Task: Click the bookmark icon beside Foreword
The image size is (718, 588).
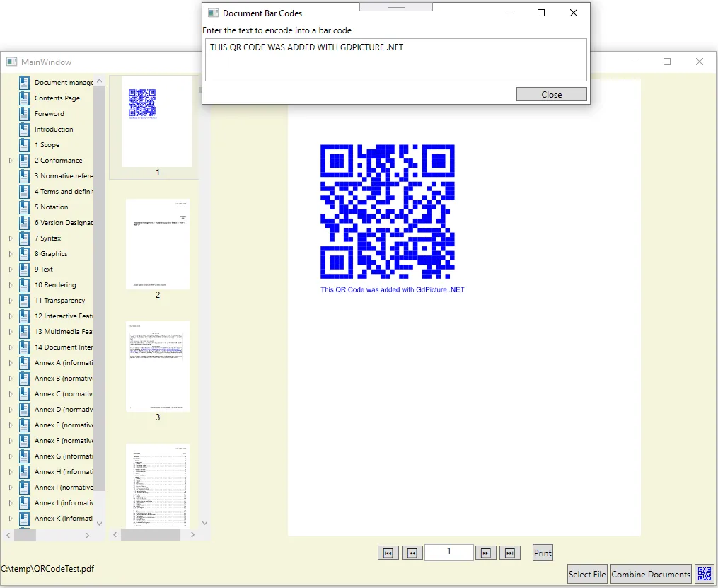Action: 25,114
